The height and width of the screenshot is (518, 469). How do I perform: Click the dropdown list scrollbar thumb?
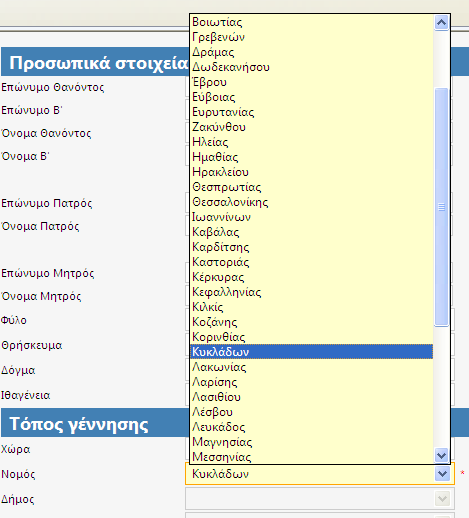coord(442,207)
